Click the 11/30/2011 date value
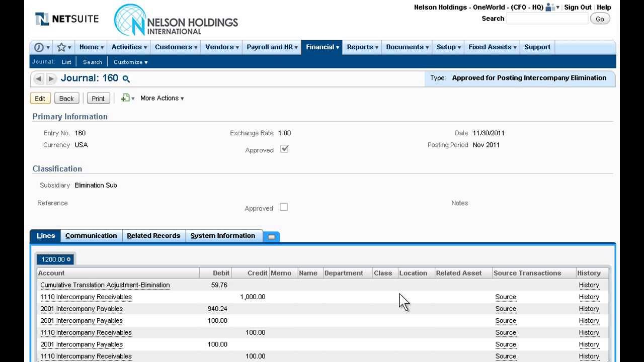The image size is (644, 362). [x=489, y=133]
